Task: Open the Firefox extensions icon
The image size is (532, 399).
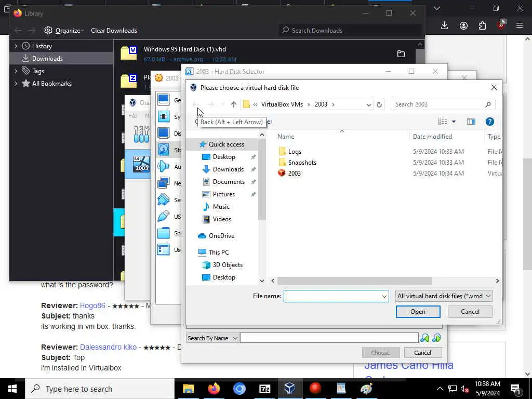Action: point(482,25)
